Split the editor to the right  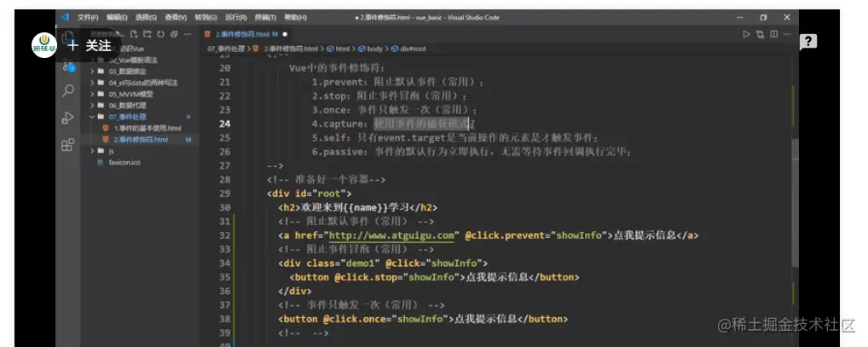pyautogui.click(x=773, y=34)
